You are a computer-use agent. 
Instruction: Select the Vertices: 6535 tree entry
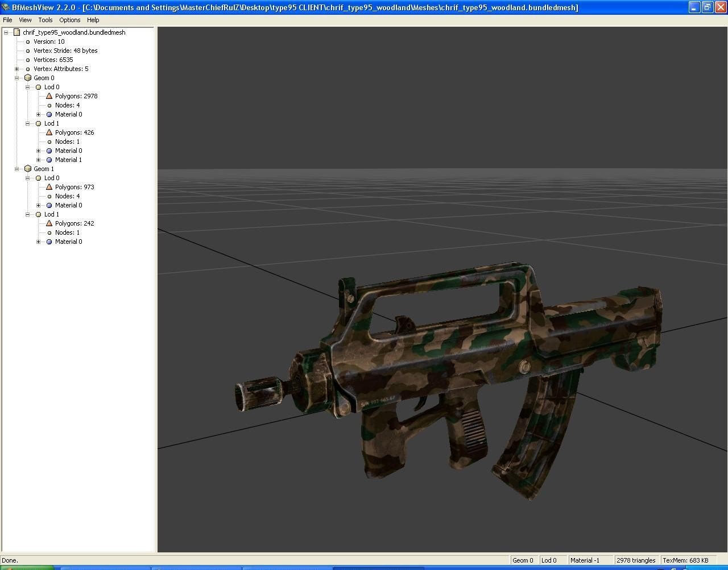(x=53, y=60)
